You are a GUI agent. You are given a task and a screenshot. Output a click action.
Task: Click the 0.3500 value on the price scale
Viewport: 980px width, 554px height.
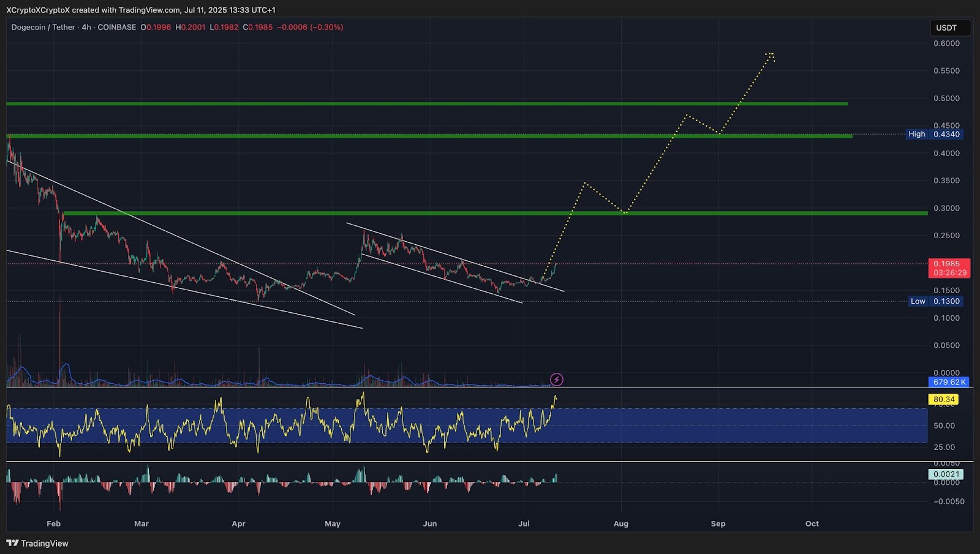[x=947, y=180]
